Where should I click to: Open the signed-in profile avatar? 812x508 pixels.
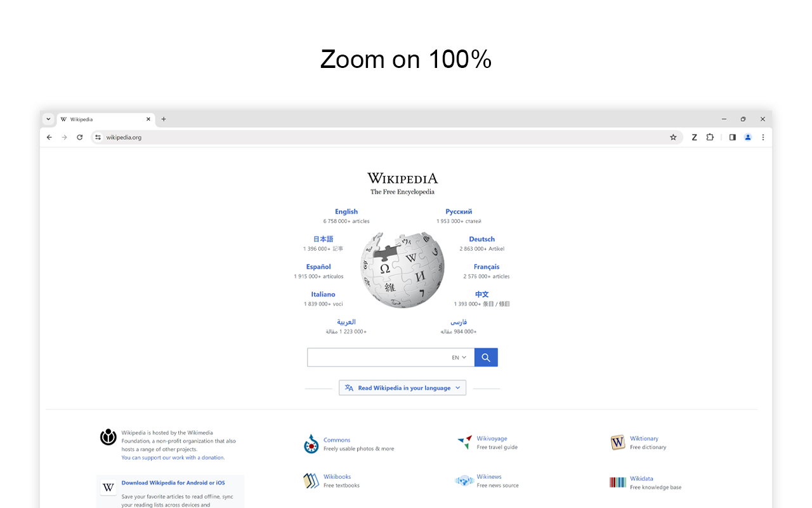click(747, 137)
